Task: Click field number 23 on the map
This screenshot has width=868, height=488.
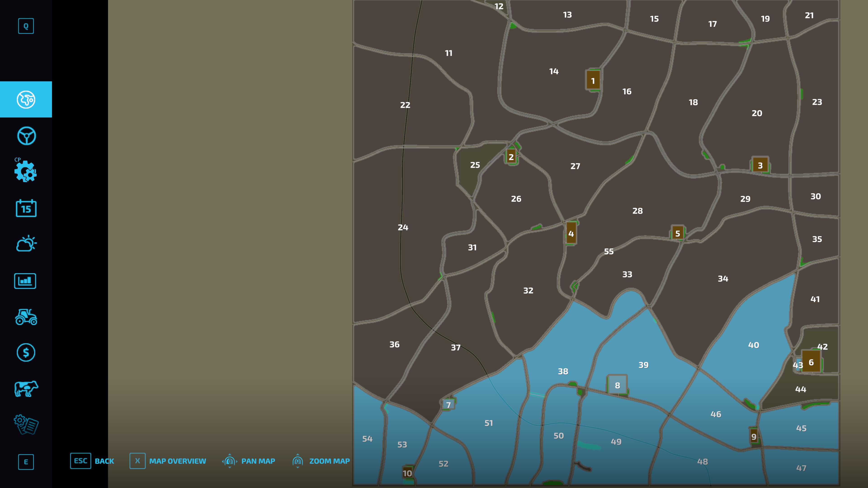Action: point(817,102)
